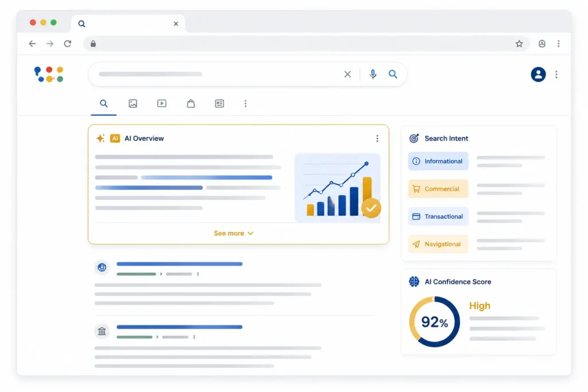Click the orange AI badge

115,138
